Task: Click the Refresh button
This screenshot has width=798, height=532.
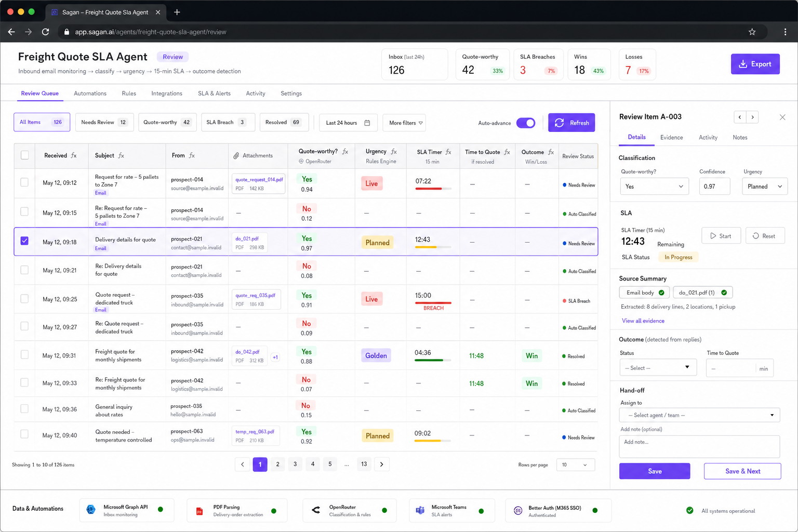Action: point(571,123)
